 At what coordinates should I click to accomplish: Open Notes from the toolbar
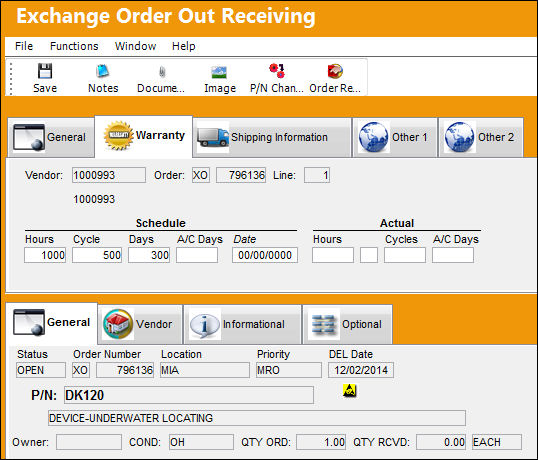click(103, 71)
